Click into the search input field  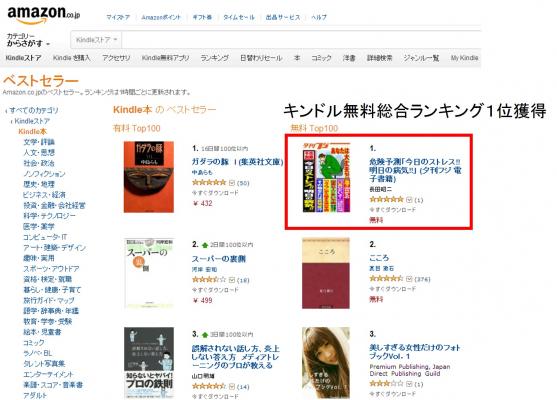click(301, 40)
